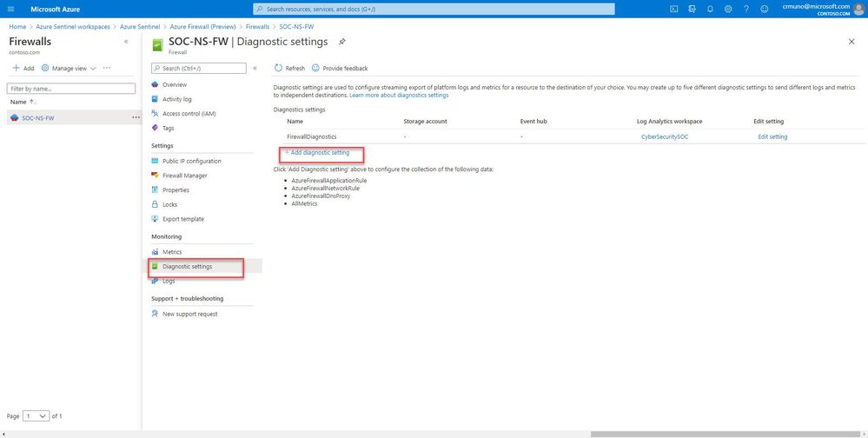The height and width of the screenshot is (438, 868).
Task: Click the FirewallDiagnostics name cell
Action: (311, 136)
